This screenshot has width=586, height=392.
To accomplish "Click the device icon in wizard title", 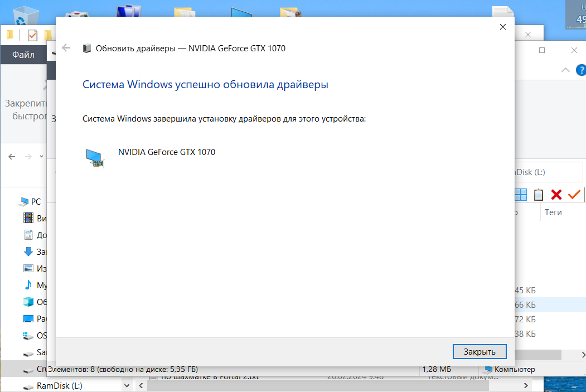I will [87, 48].
